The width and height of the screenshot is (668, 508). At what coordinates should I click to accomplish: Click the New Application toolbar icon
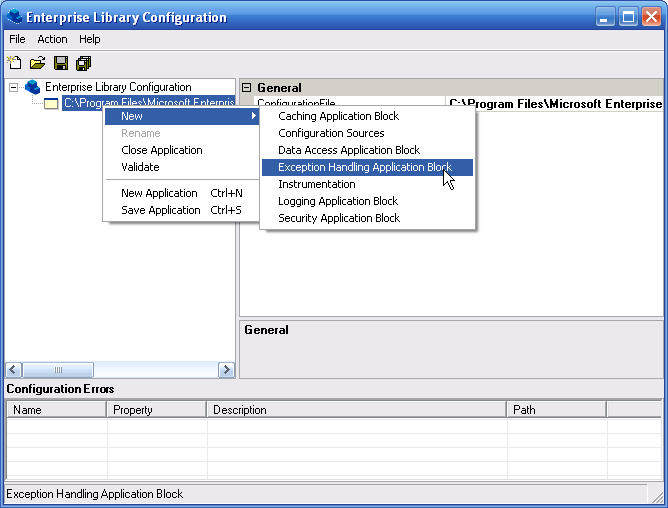[x=14, y=63]
